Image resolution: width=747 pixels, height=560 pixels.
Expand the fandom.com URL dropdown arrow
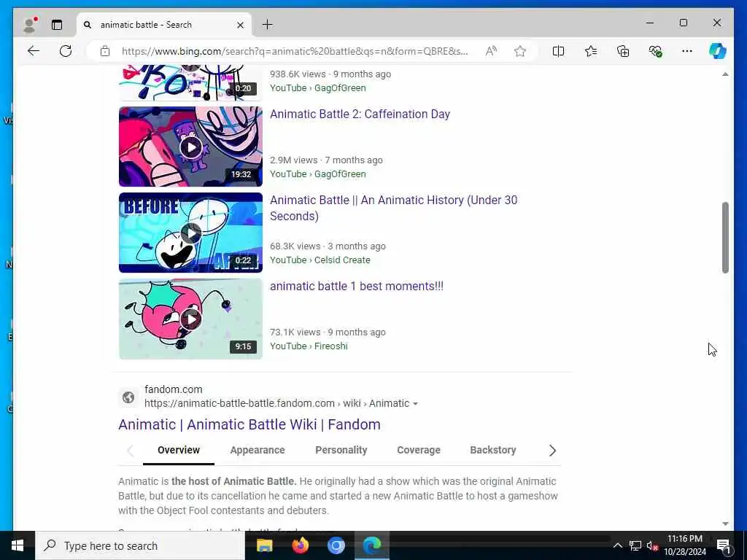tap(415, 404)
